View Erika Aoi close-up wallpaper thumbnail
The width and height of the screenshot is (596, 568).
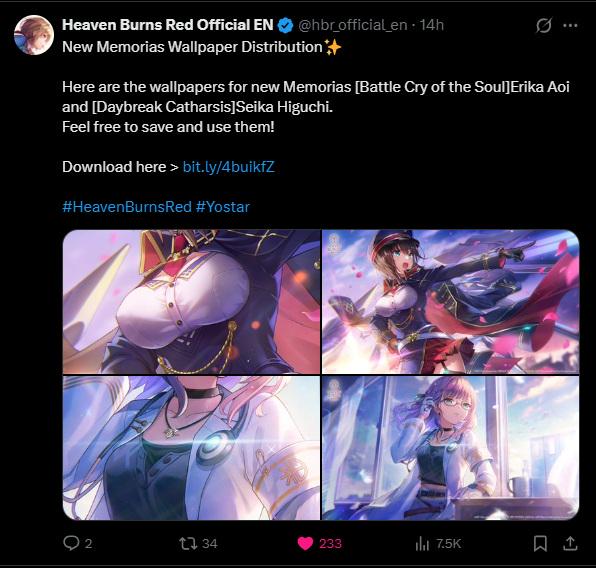(x=192, y=302)
